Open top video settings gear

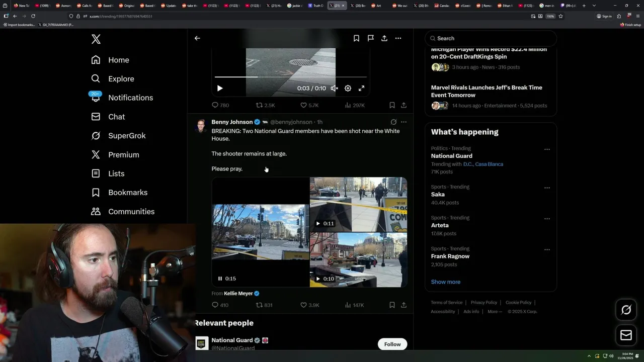pos(348,88)
